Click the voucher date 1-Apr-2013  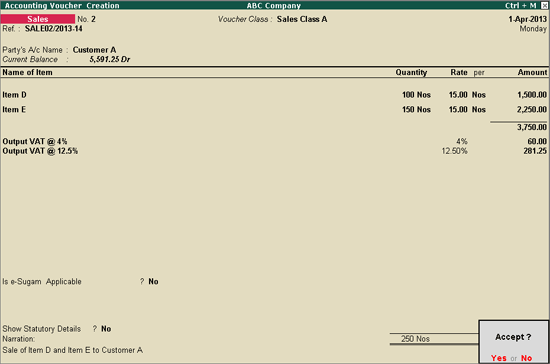(x=527, y=19)
